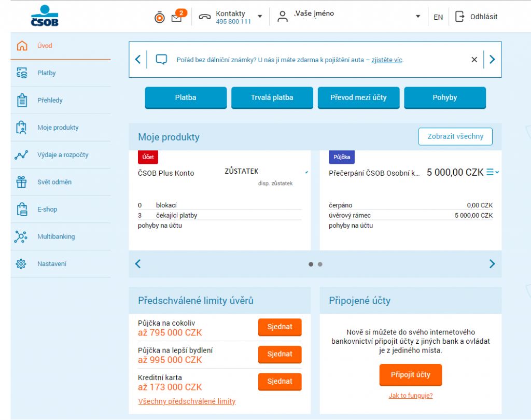Open loan options menu beside 5 000,00 CZK
Image resolution: width=531 pixels, height=420 pixels.
coord(493,172)
